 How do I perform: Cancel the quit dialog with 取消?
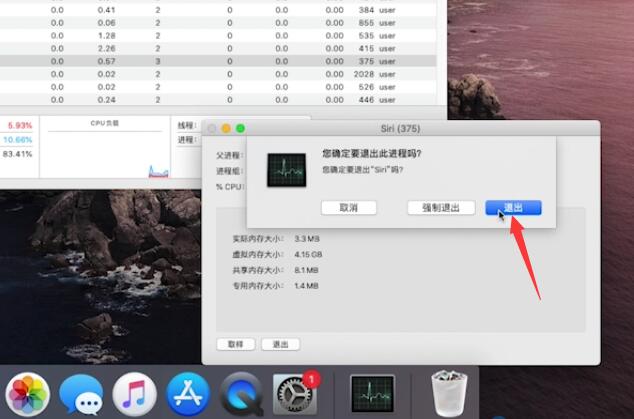point(349,208)
